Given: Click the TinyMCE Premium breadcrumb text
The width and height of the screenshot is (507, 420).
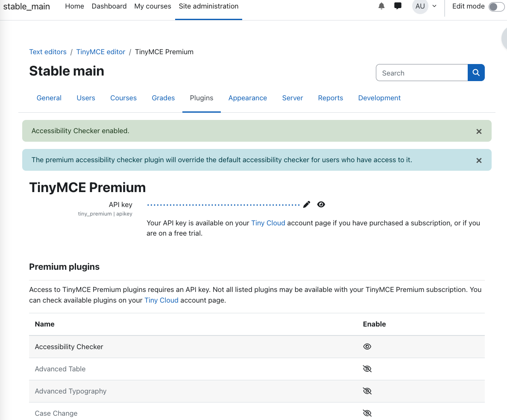Looking at the screenshot, I should click(164, 52).
